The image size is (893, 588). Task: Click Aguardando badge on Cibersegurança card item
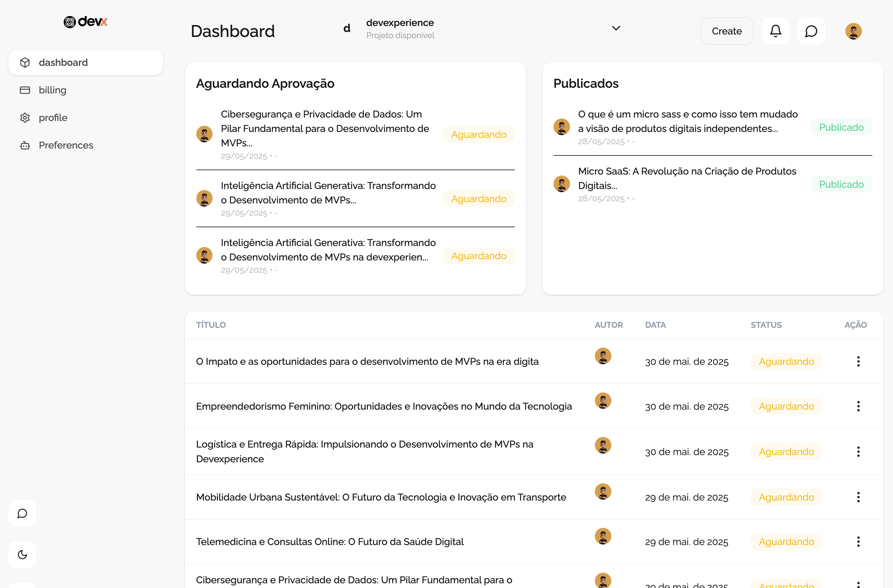point(479,134)
